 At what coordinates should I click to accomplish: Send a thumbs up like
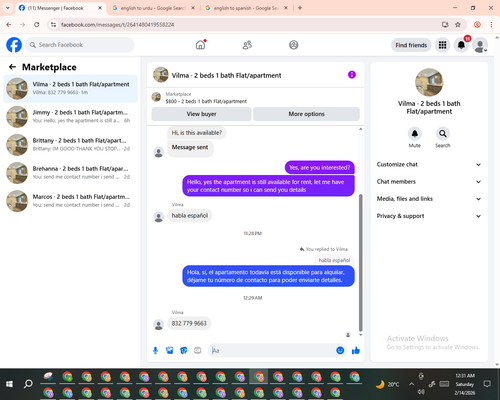[356, 350]
